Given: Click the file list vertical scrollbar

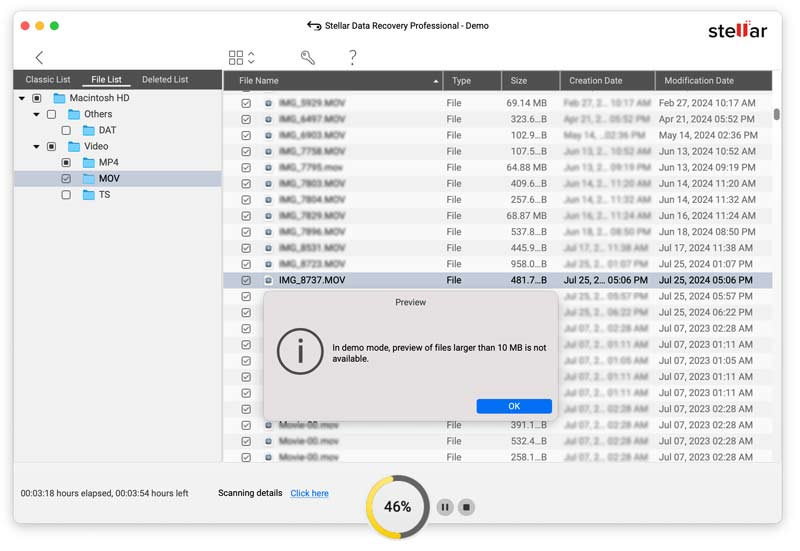Looking at the screenshot, I should coord(777,114).
